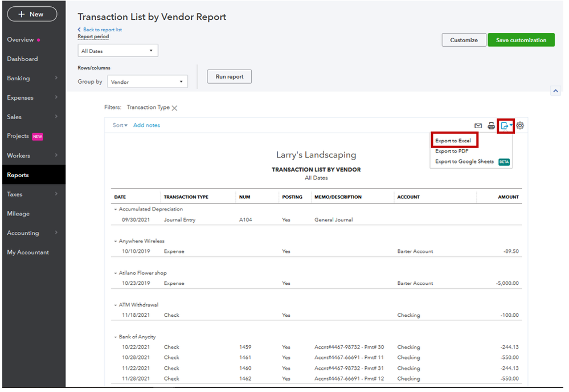The image size is (569, 392).
Task: Go to Dashboard in the sidebar
Action: [22, 59]
